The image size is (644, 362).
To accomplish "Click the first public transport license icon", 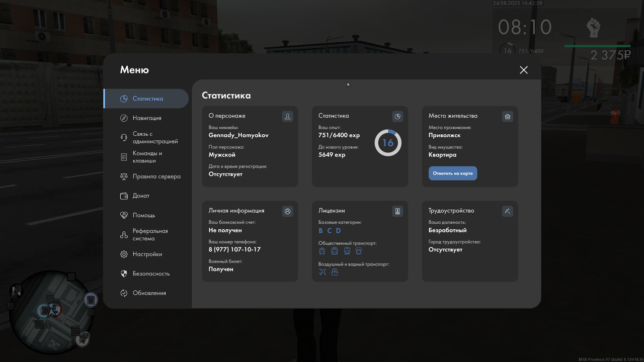I will coord(322,251).
